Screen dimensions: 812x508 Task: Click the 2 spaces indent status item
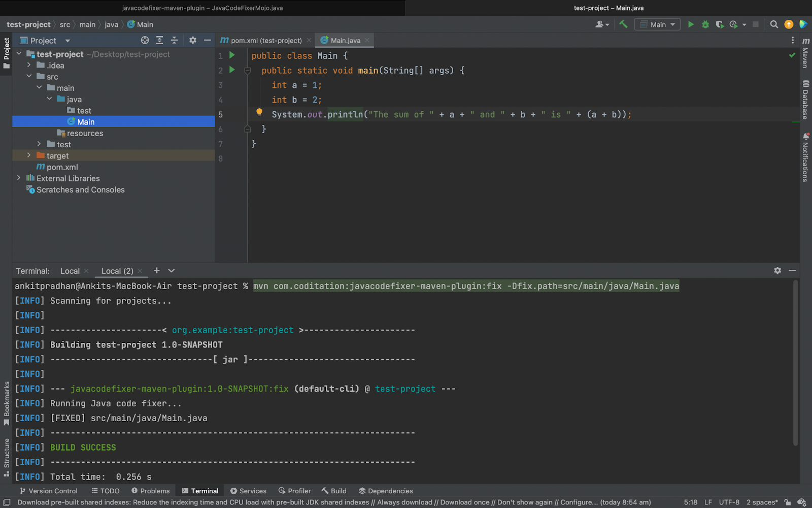762,502
